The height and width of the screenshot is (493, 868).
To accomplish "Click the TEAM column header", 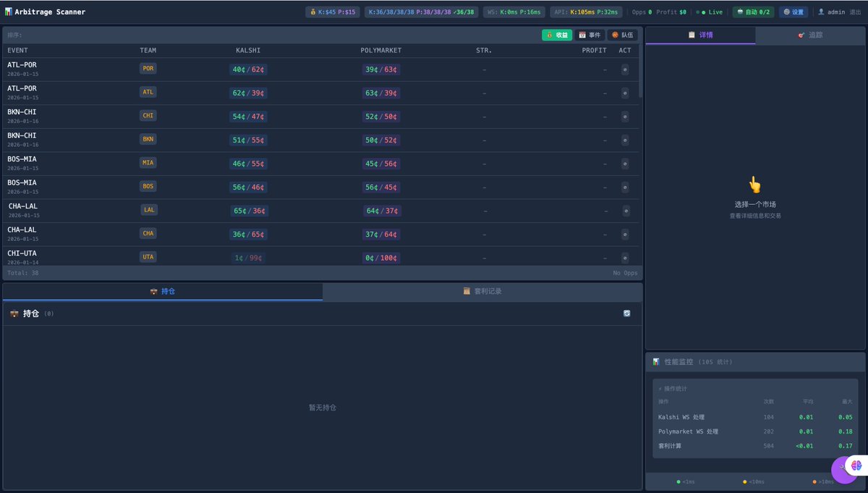I will click(148, 51).
